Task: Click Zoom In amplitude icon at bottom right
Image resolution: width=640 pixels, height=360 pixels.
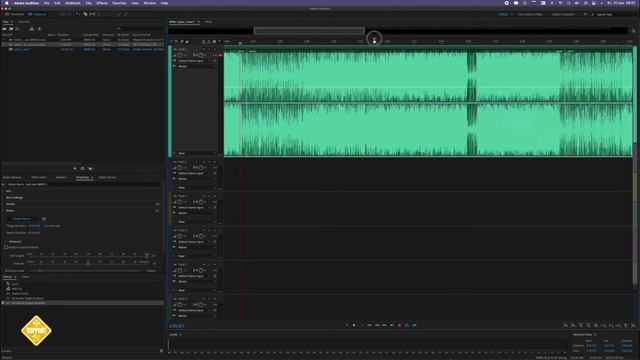Action: click(565, 325)
